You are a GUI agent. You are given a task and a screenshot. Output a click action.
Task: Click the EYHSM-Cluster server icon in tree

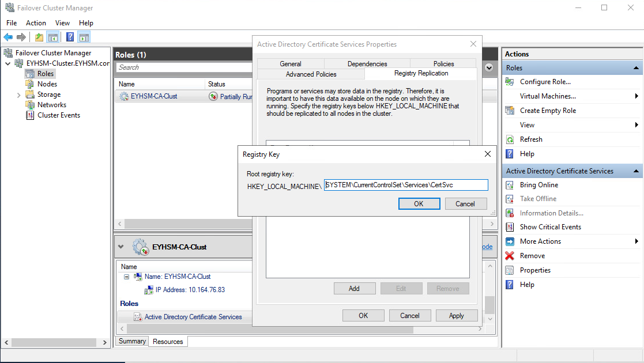point(19,63)
